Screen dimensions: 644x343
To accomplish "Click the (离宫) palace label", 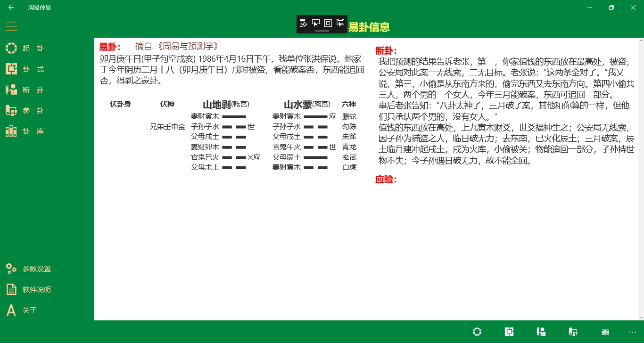I will (x=322, y=104).
